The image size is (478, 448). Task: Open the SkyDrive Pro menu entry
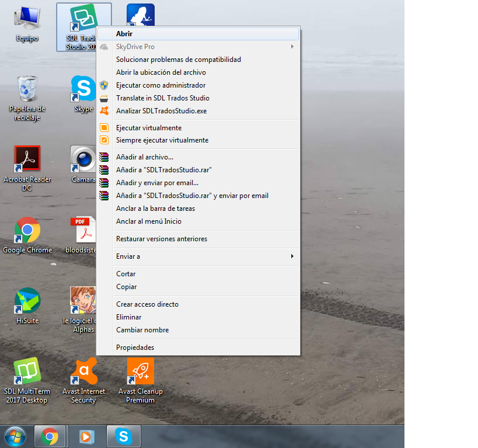[x=198, y=47]
